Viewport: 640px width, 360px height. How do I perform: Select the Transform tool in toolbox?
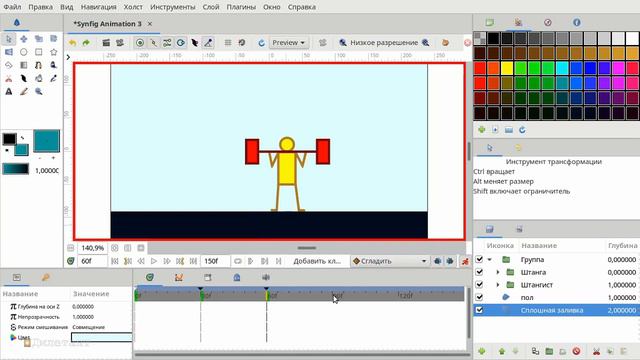tap(9, 39)
